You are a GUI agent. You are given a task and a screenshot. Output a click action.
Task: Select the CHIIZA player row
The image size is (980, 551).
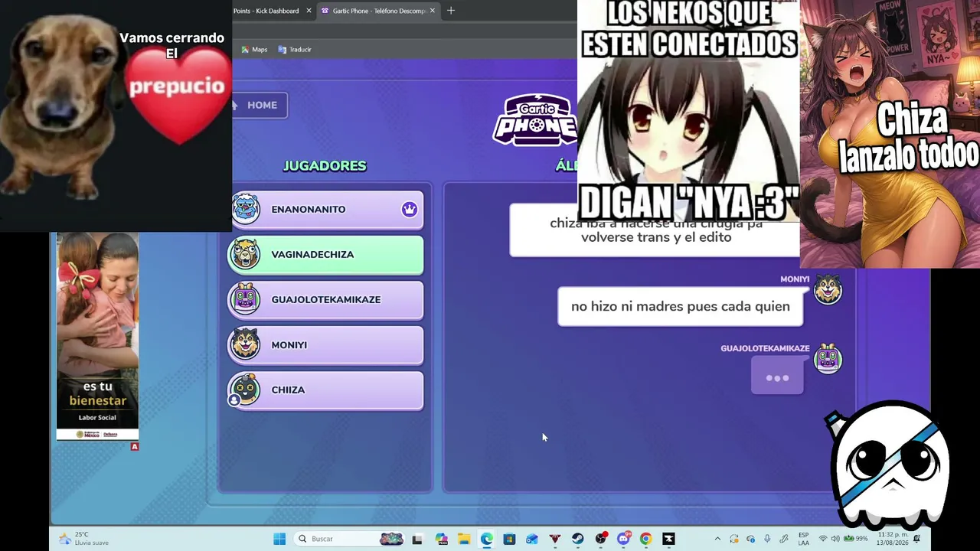point(326,390)
